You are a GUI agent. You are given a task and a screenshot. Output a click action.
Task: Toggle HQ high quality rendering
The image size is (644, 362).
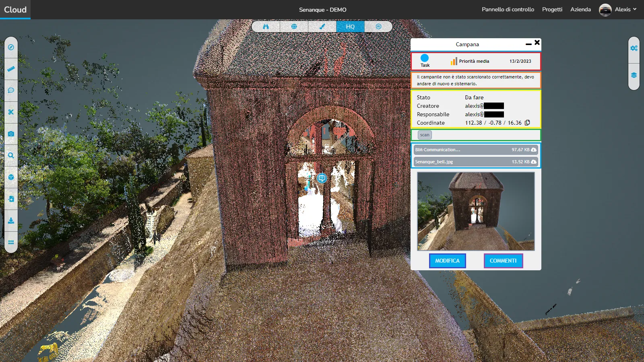point(350,27)
